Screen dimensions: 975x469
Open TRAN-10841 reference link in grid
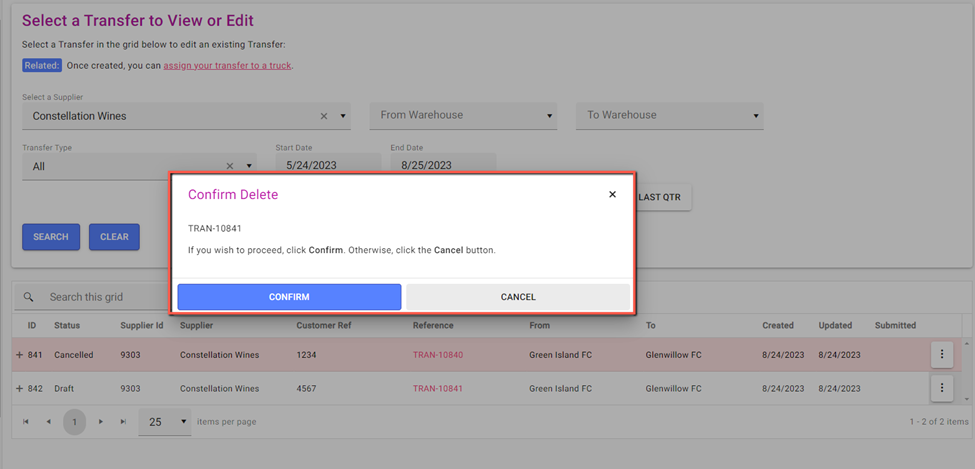click(x=438, y=389)
